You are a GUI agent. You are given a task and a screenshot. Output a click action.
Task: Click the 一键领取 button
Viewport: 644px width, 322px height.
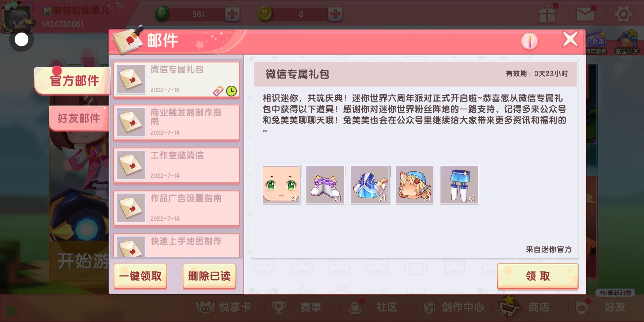click(140, 276)
